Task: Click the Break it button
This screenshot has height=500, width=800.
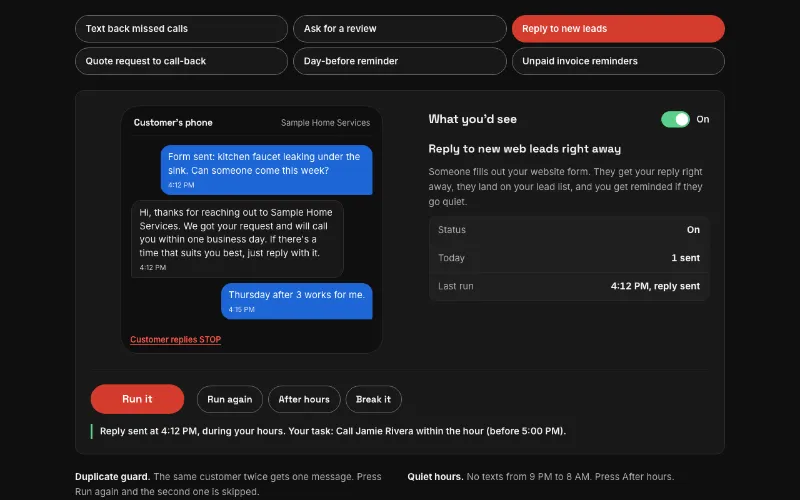Action: click(373, 399)
